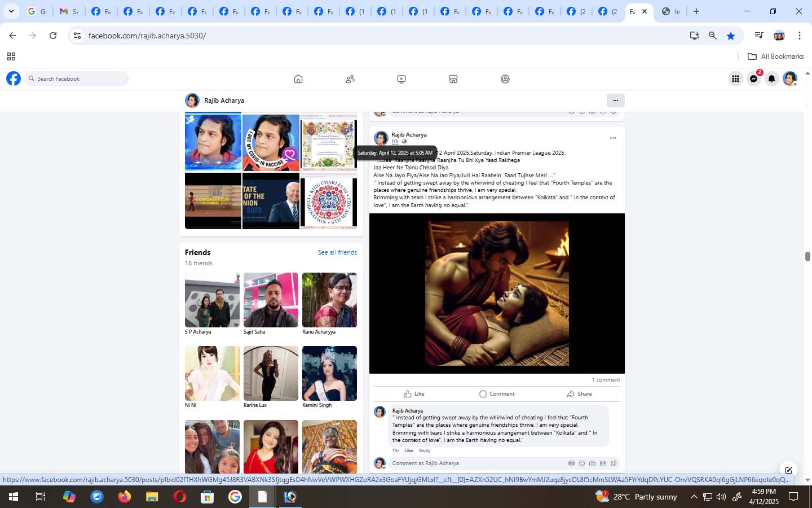Open media control icon in toolbar
The width and height of the screenshot is (812, 508).
point(759,36)
